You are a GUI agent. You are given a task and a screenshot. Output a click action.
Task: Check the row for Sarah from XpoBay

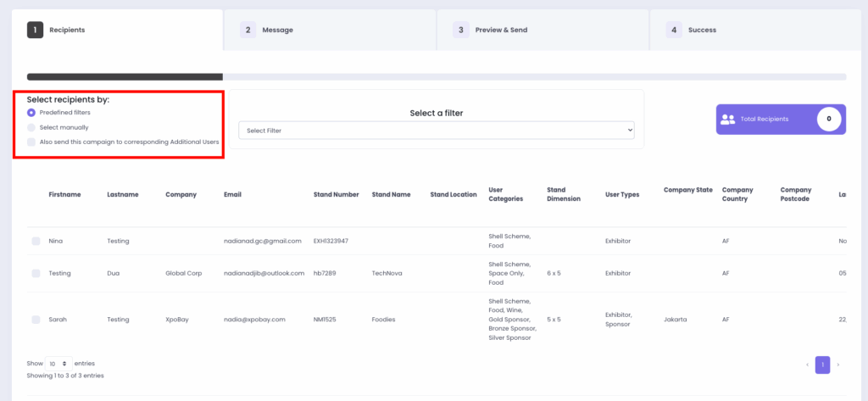coord(36,320)
